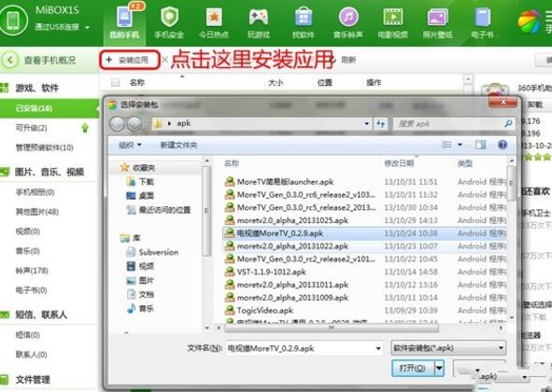
Task: Open the 照片壁纸 picture icon
Action: pos(438,17)
